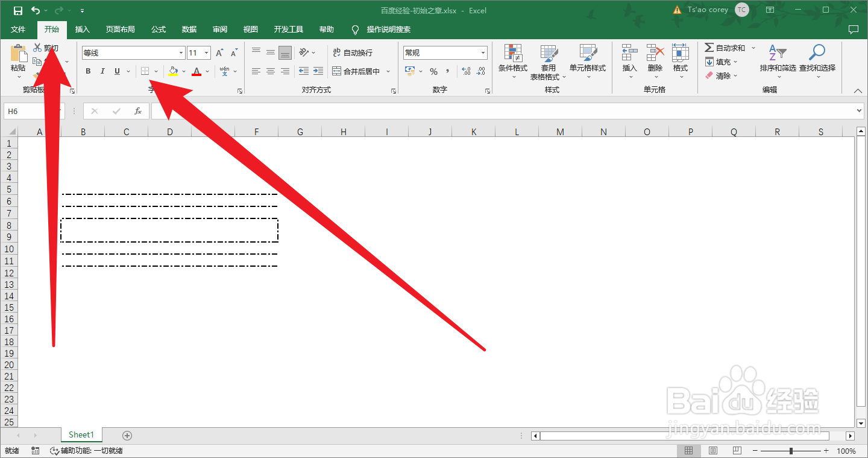Click the text orientation icon
Image resolution: width=868 pixels, height=458 pixels.
click(304, 52)
